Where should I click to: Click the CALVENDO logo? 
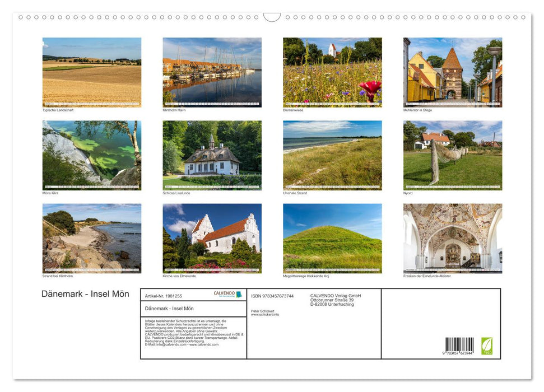(x=227, y=294)
